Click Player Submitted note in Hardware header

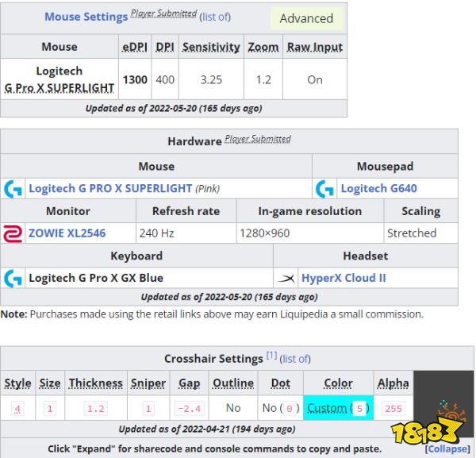[x=258, y=139]
